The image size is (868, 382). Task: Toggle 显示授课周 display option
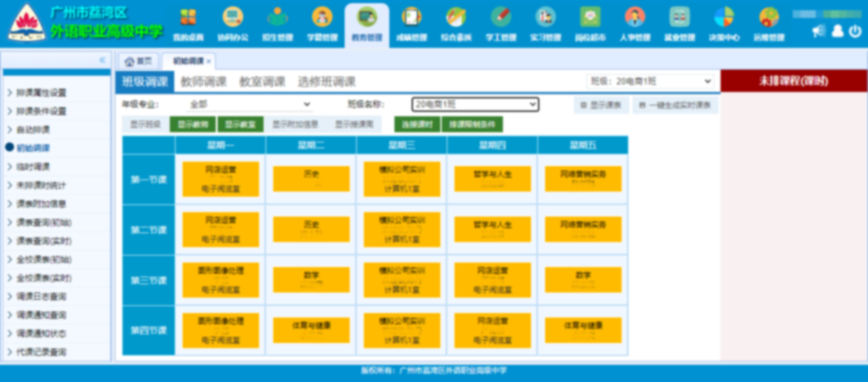(x=354, y=125)
